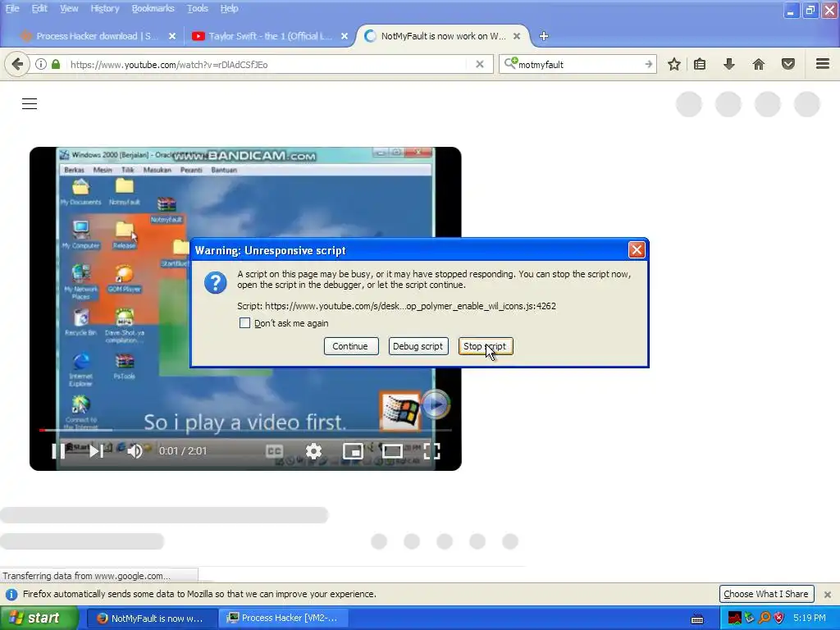The image size is (840, 630).
Task: Close the Unresponsive script dialog
Action: 637,250
